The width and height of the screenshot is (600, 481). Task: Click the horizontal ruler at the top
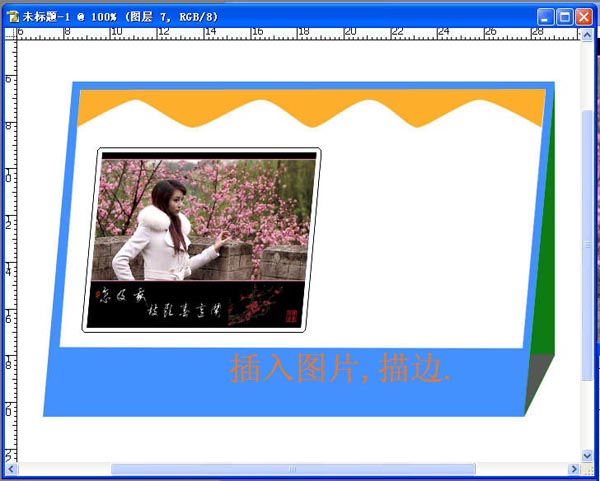pyautogui.click(x=300, y=33)
